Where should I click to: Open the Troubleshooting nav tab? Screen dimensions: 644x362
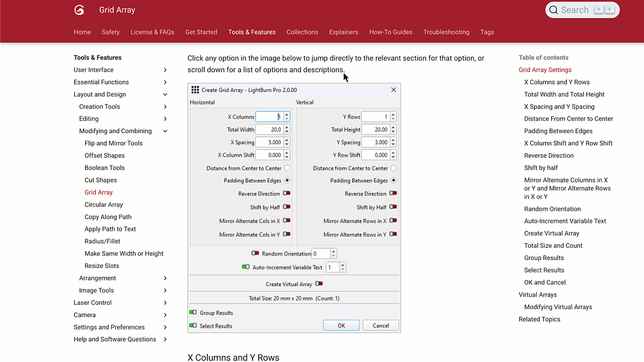(x=446, y=32)
